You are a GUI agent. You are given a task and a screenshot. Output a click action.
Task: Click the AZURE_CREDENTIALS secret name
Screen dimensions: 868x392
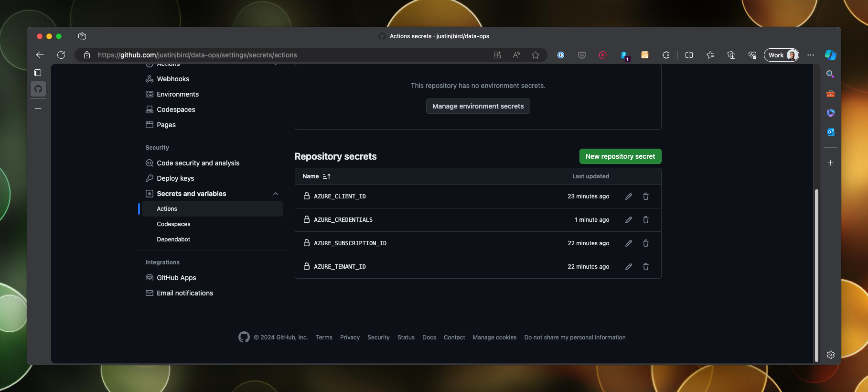[x=343, y=220]
